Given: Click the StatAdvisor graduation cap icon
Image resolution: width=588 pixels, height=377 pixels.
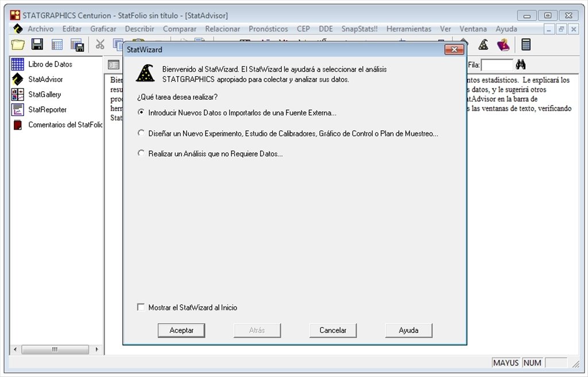Looking at the screenshot, I should tap(18, 79).
